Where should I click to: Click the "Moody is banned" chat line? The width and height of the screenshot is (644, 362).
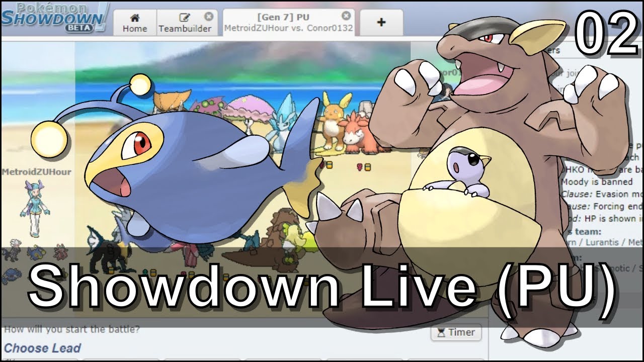click(x=597, y=182)
